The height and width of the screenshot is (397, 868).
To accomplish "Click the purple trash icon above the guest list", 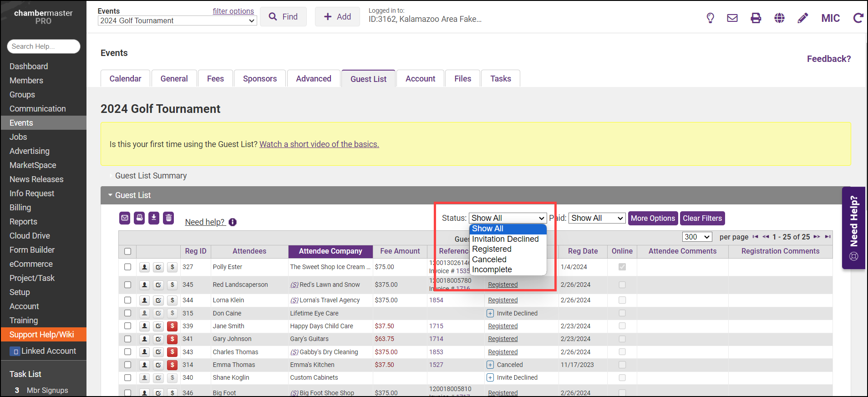I will pos(168,218).
